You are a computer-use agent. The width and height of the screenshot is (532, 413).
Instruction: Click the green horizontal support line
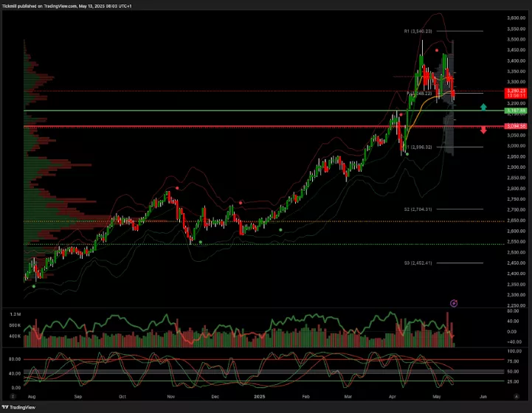pos(221,111)
